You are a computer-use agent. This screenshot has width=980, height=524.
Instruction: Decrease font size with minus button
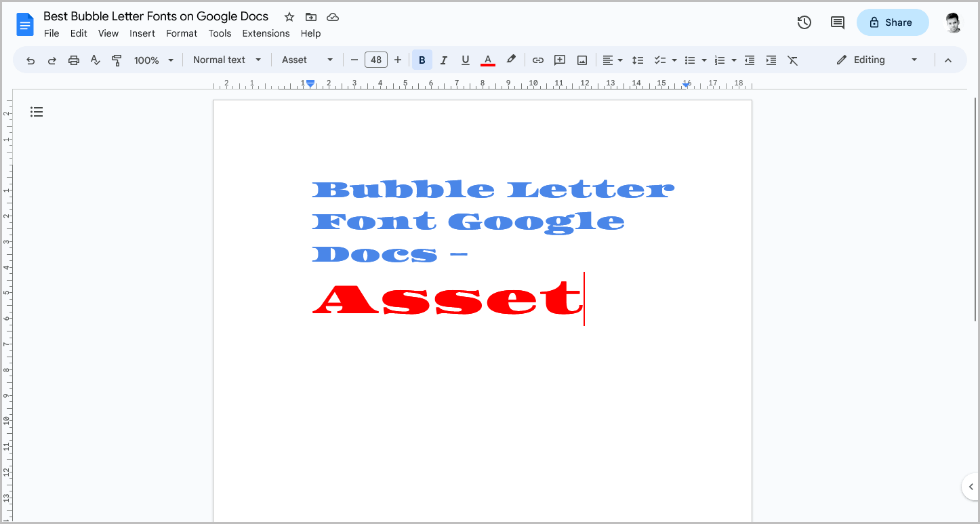click(354, 60)
